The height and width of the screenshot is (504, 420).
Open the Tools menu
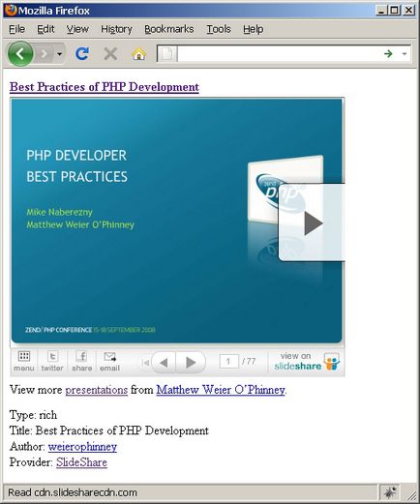click(219, 29)
